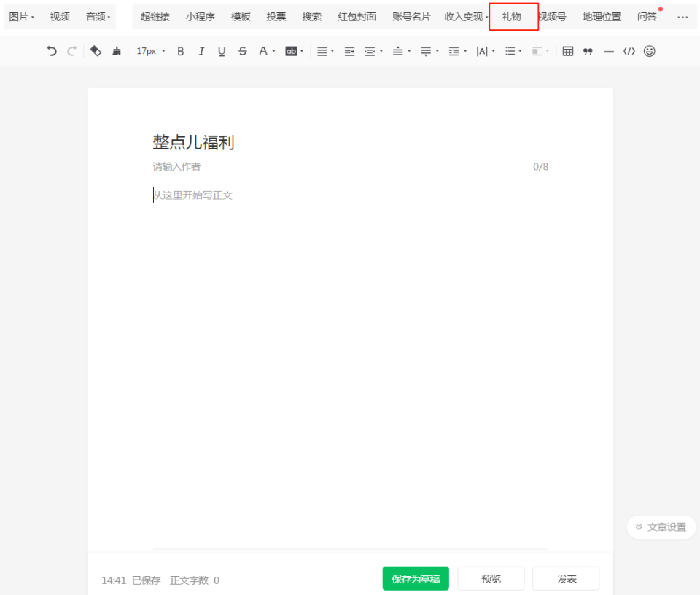This screenshot has height=595, width=700.
Task: Open the 收入变现 dropdown menu
Action: tap(466, 17)
